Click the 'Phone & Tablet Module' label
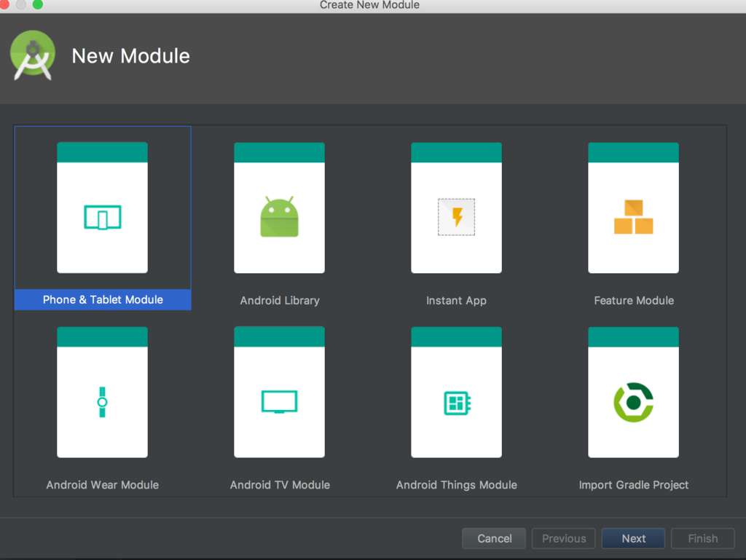 tap(103, 299)
